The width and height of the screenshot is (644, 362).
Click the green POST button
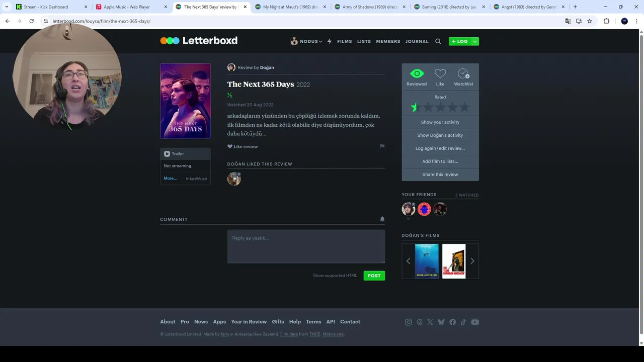pyautogui.click(x=374, y=276)
